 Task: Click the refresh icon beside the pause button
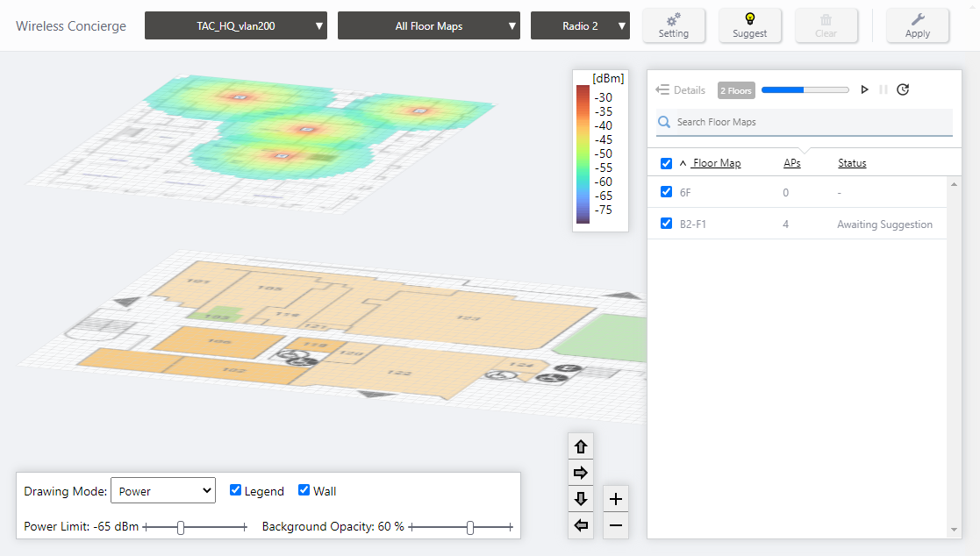pyautogui.click(x=902, y=89)
